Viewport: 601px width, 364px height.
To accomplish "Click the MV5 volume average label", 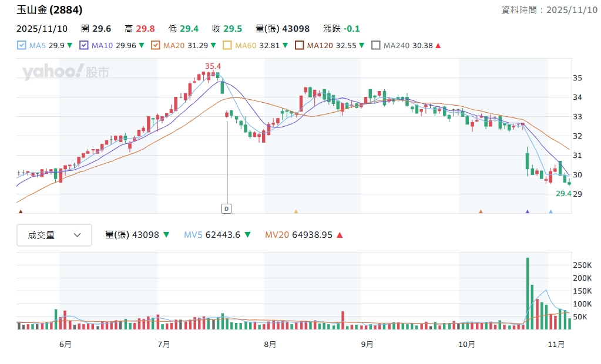I will pos(193,235).
